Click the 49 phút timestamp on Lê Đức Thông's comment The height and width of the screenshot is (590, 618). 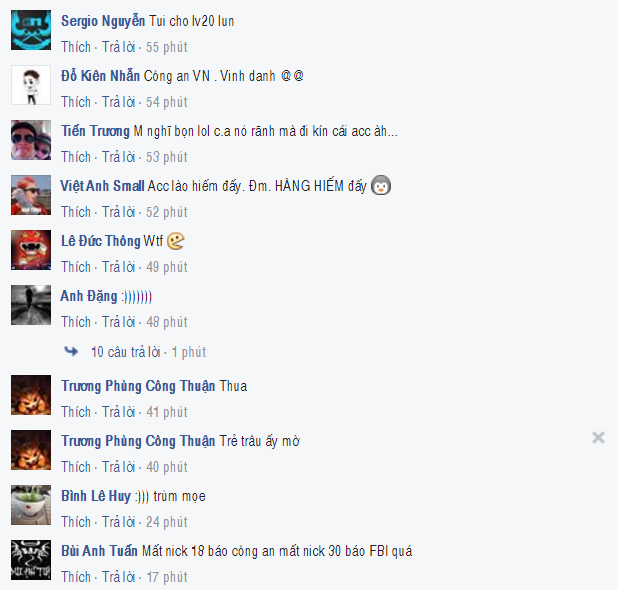(167, 267)
